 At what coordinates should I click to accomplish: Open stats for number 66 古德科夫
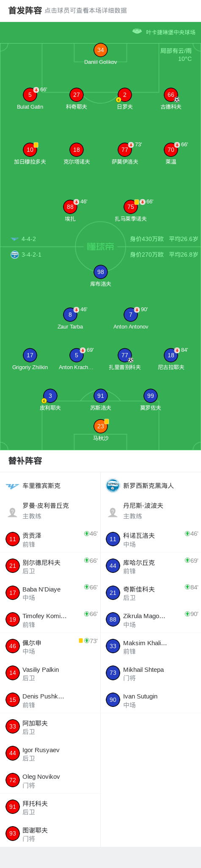click(171, 95)
